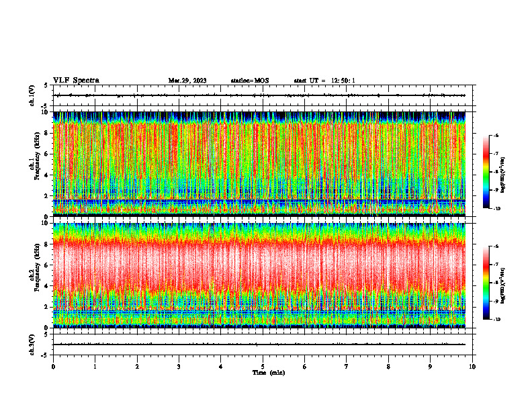Click the "-10" label on ch.2 color scale
The image size is (532, 411).
[496, 319]
